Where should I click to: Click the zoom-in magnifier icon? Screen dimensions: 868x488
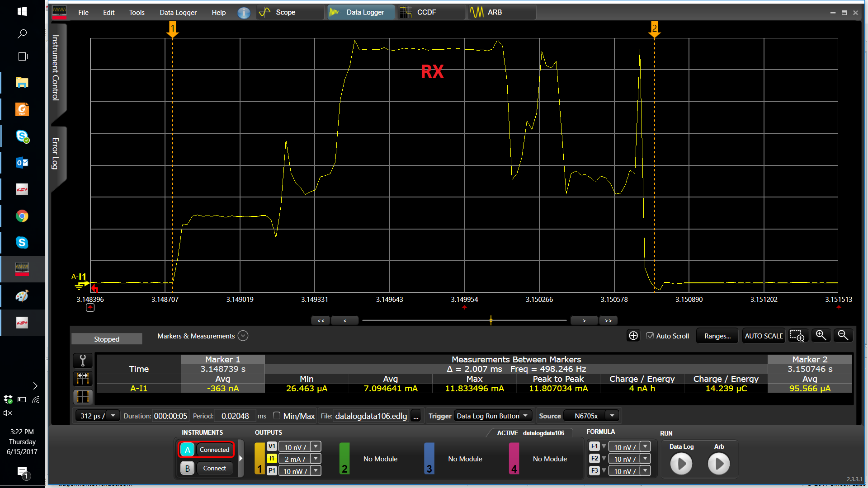pos(821,335)
